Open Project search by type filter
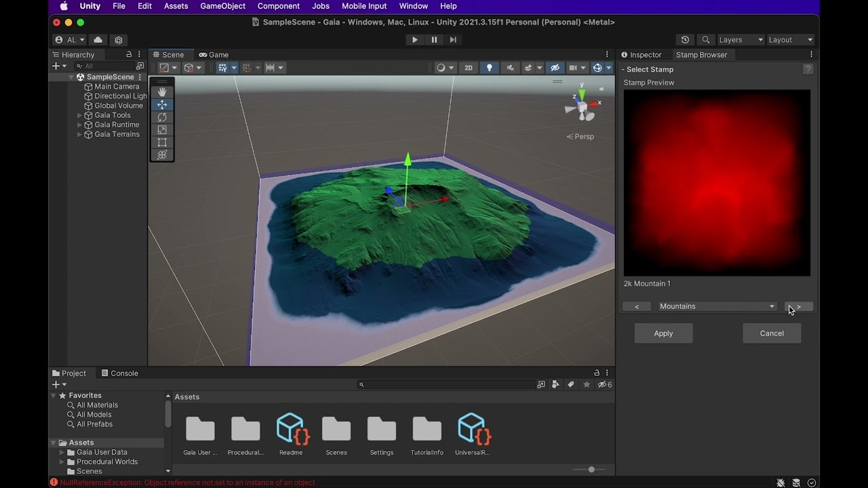Viewport: 868px width, 488px height. 555,384
